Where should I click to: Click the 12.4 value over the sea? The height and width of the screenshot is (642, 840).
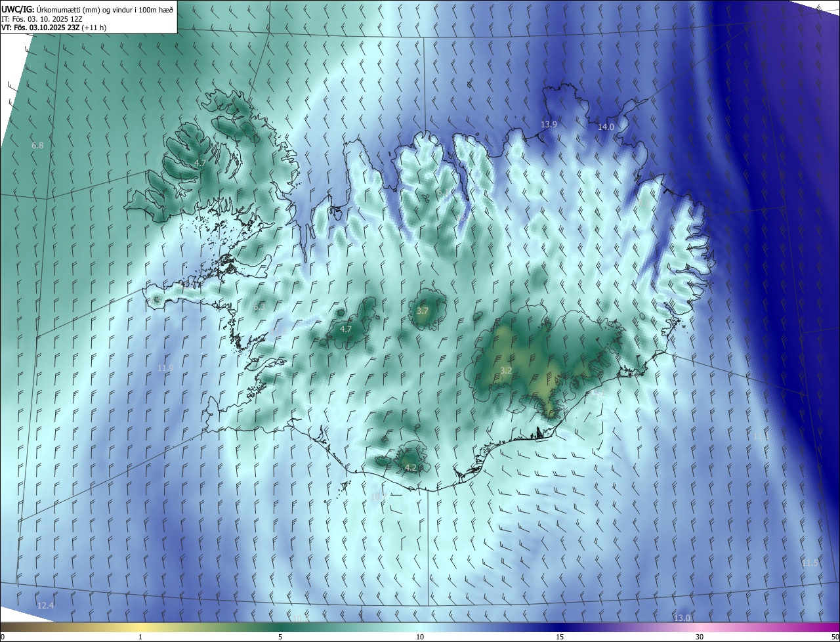tap(45, 605)
